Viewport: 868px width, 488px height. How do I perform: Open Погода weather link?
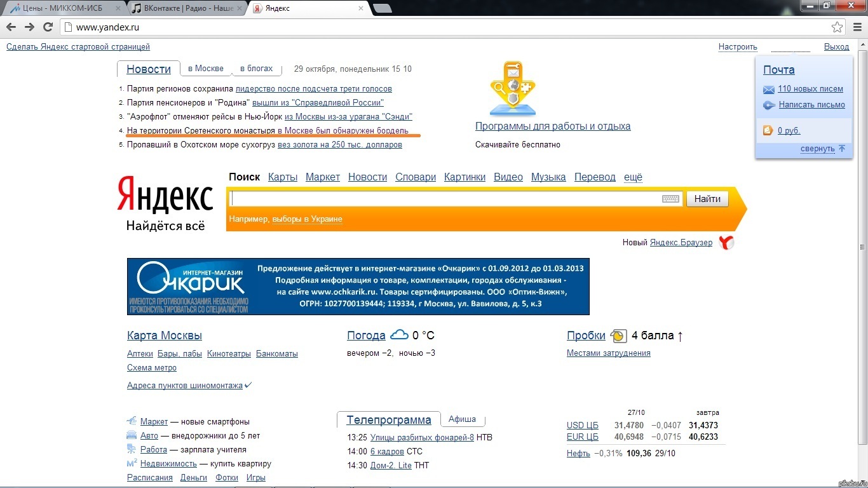366,335
